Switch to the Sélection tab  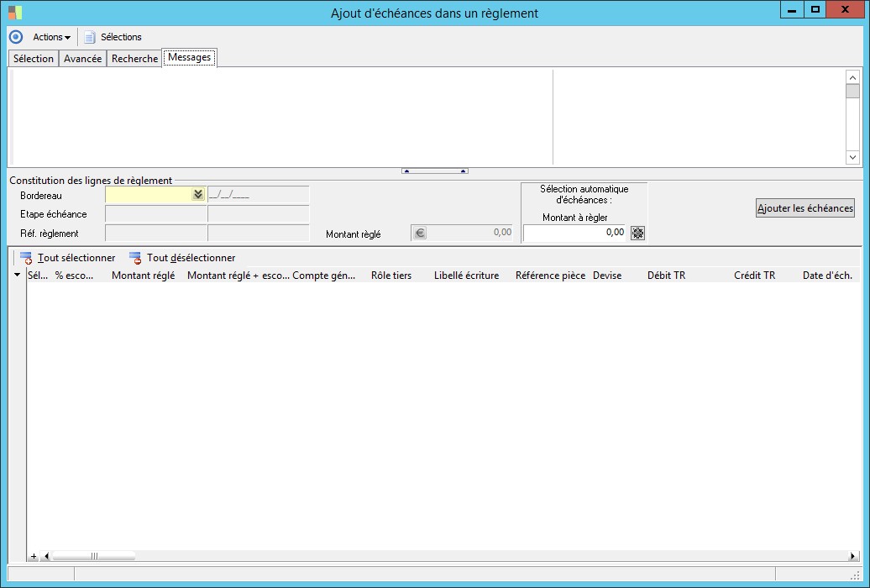34,58
